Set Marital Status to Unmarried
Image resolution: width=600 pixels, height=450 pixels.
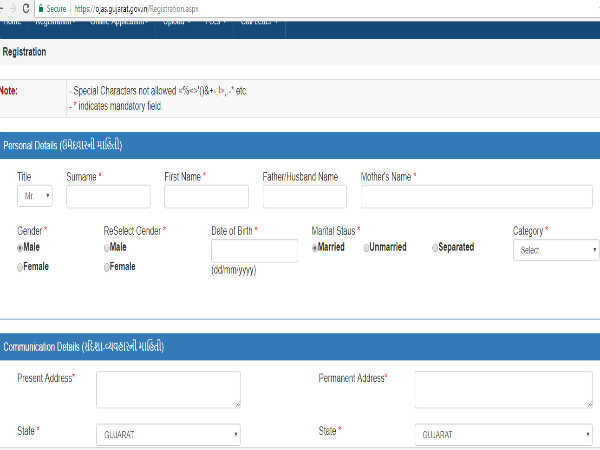coord(368,247)
